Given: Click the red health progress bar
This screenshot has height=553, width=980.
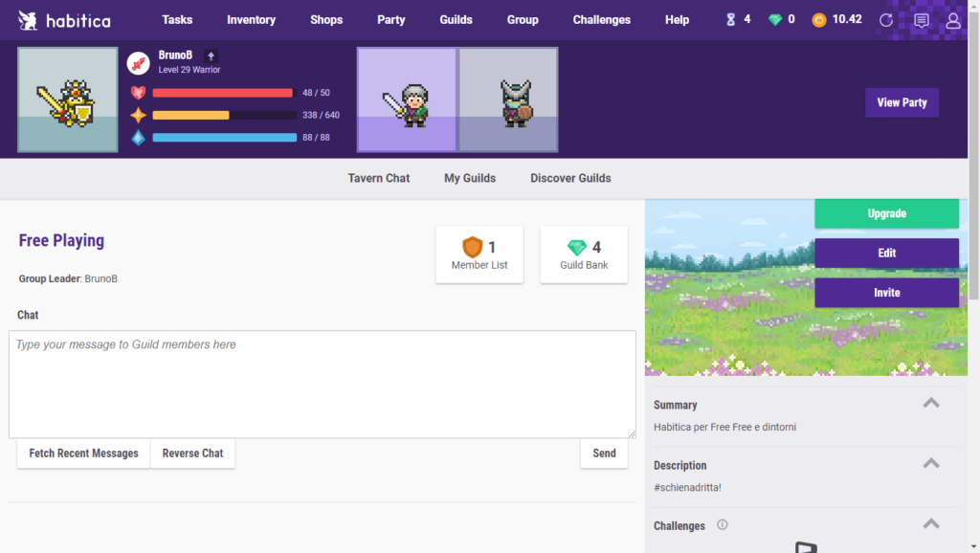Looking at the screenshot, I should click(x=222, y=93).
